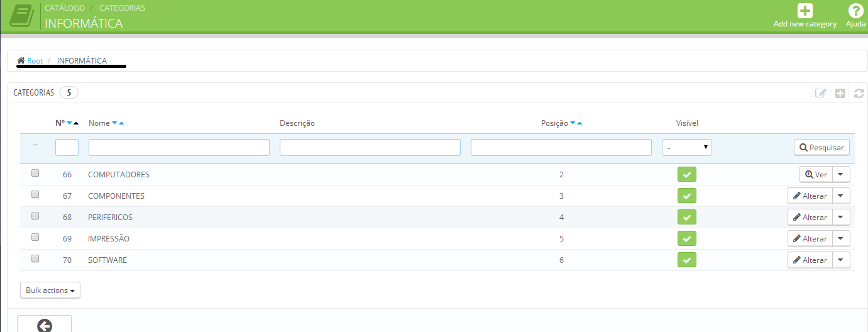The height and width of the screenshot is (332, 868).
Task: Click the SOFTWARE category name
Action: (107, 260)
